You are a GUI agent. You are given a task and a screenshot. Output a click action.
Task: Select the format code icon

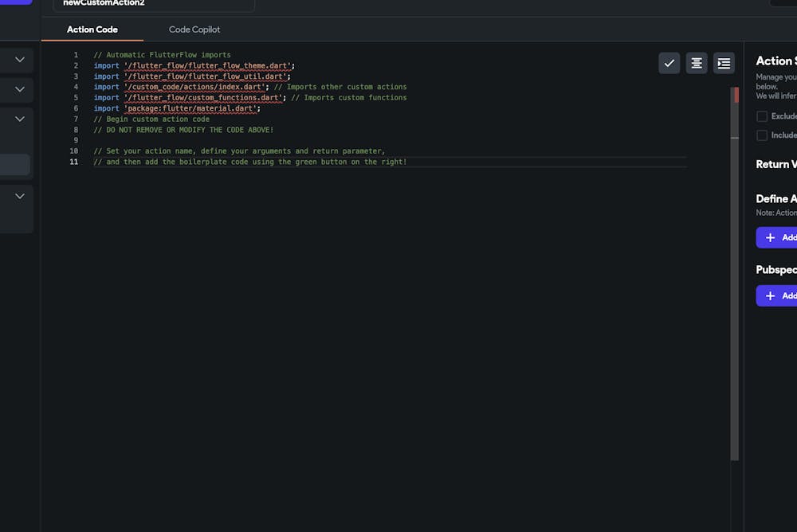697,63
